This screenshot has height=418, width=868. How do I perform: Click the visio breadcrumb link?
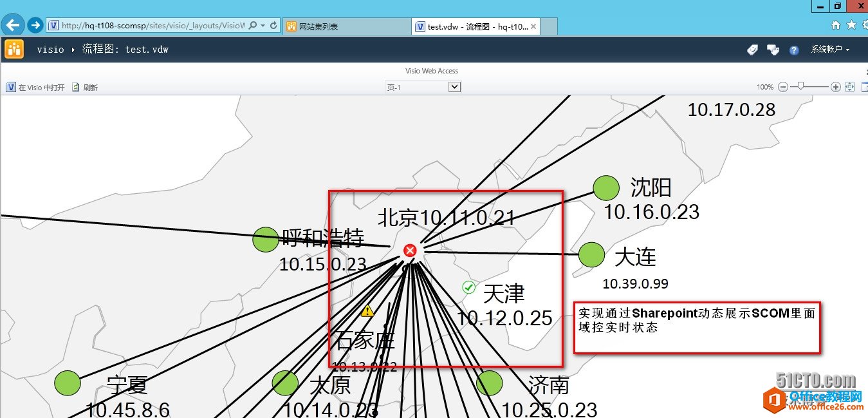pyautogui.click(x=50, y=50)
